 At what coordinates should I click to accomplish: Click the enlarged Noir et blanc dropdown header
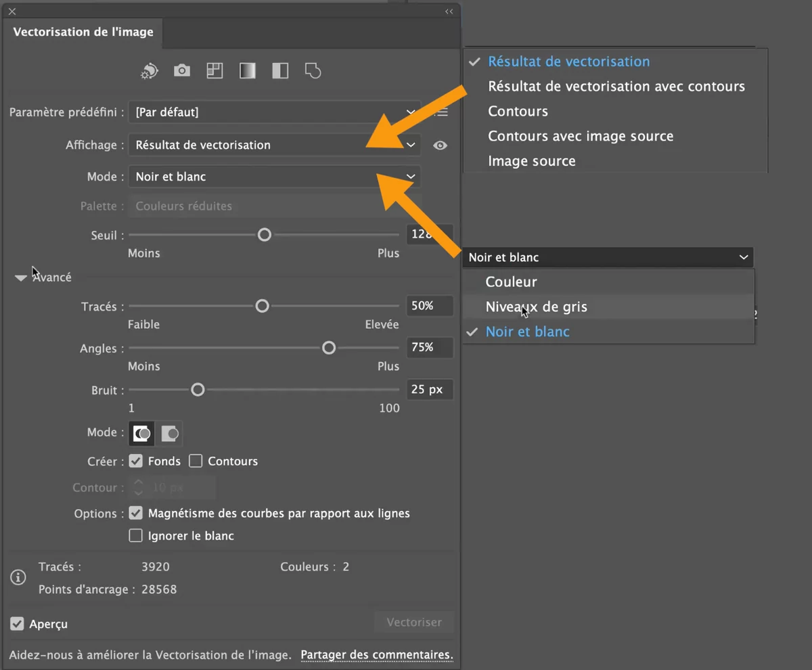point(608,257)
